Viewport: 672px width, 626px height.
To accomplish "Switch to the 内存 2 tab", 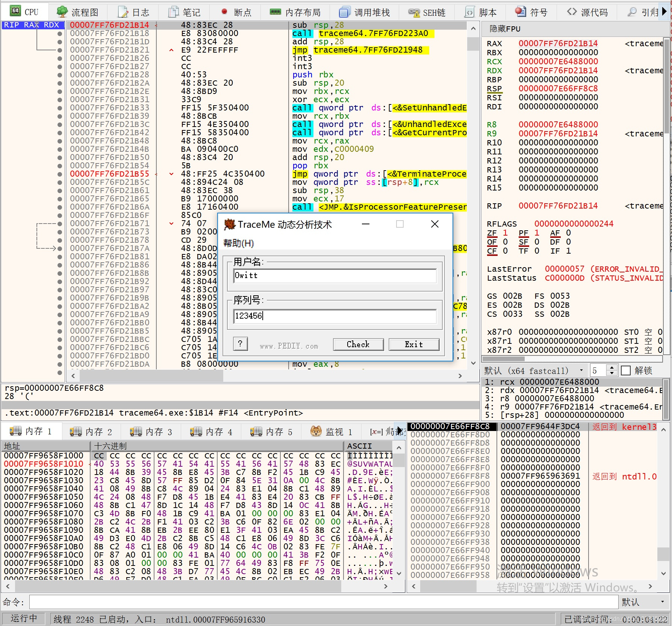I will tap(91, 431).
